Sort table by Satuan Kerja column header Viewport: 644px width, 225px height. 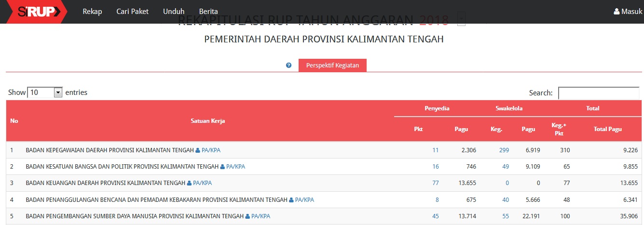(x=207, y=121)
